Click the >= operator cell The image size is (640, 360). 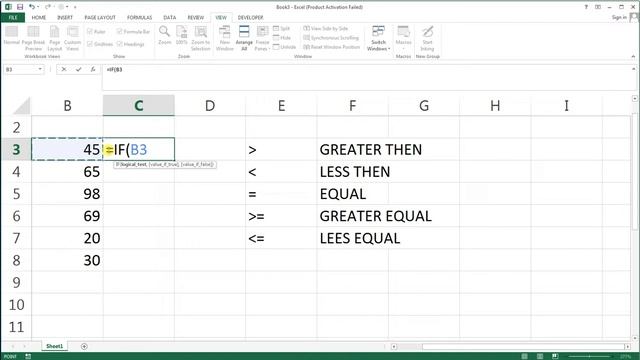[281, 216]
